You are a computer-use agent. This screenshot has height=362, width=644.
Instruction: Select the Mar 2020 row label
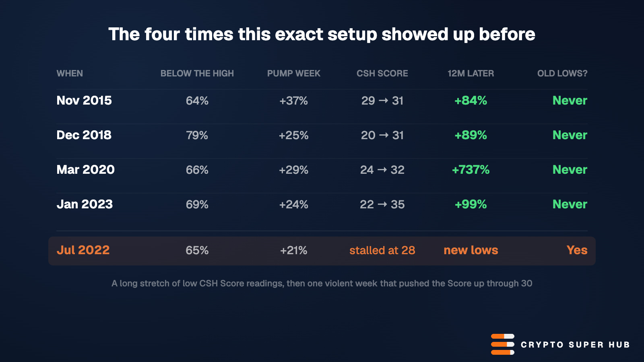pos(86,170)
